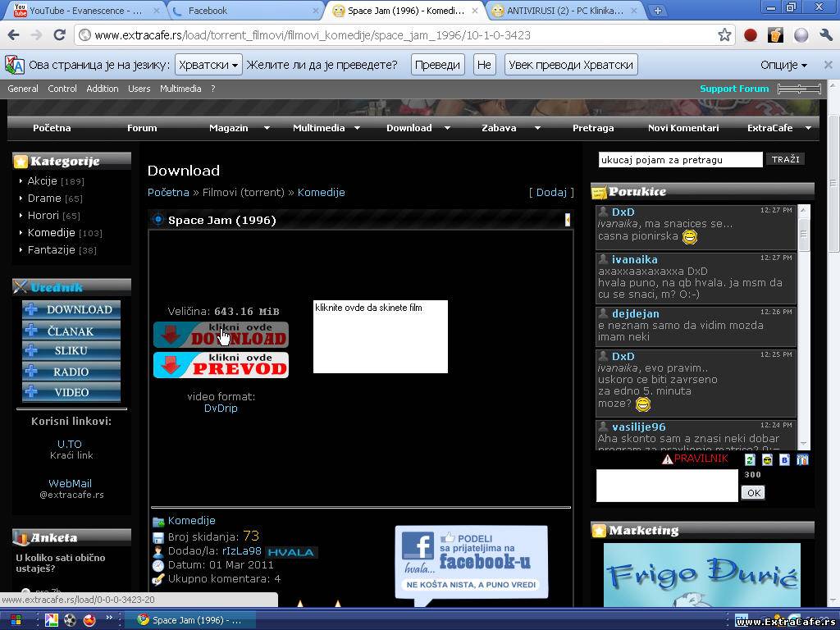The width and height of the screenshot is (840, 630).
Task: Launch the red orb quick launch icon
Action: coord(89,620)
